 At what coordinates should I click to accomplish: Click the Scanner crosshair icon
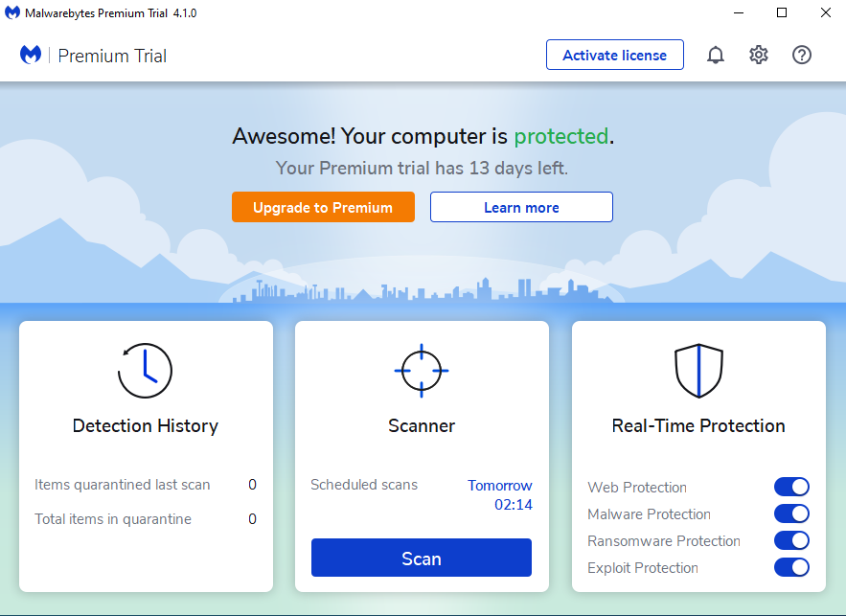point(422,370)
